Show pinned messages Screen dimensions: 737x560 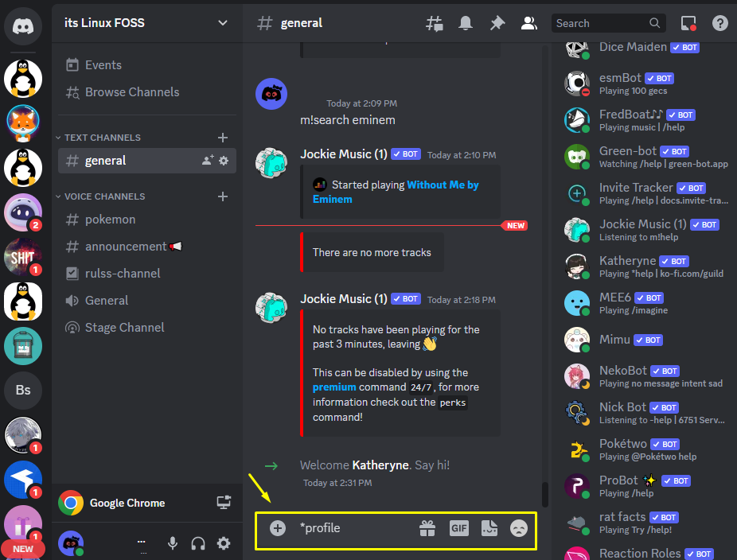497,23
